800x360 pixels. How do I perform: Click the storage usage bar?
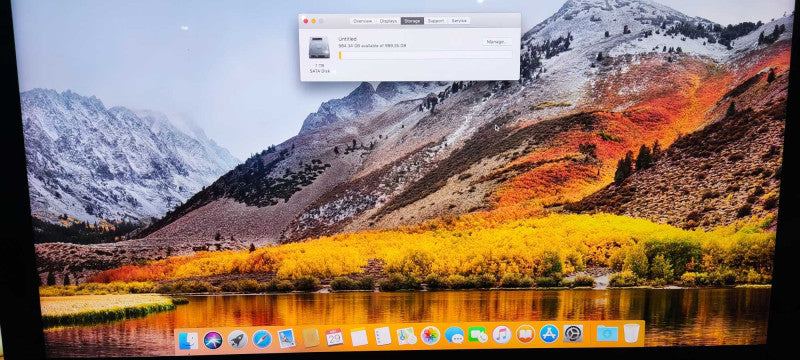[x=426, y=55]
